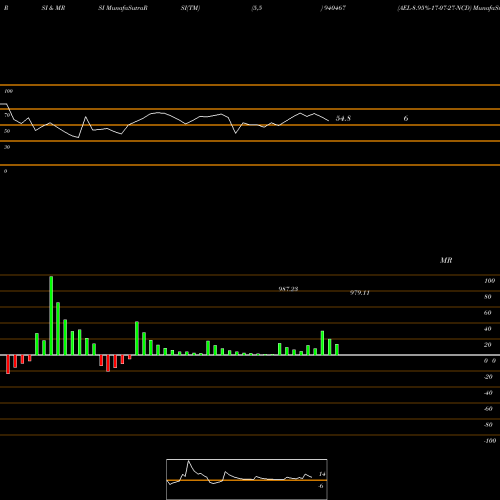This screenshot has height=500, width=500.
Task: Click the '14' value in mini chart
Action: tap(322, 474)
